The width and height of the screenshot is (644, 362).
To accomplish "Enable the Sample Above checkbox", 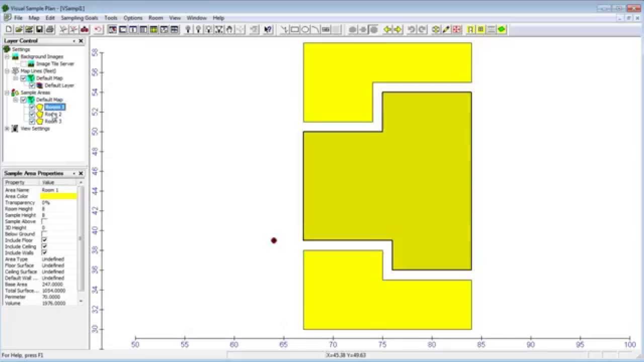I will pos(44,222).
